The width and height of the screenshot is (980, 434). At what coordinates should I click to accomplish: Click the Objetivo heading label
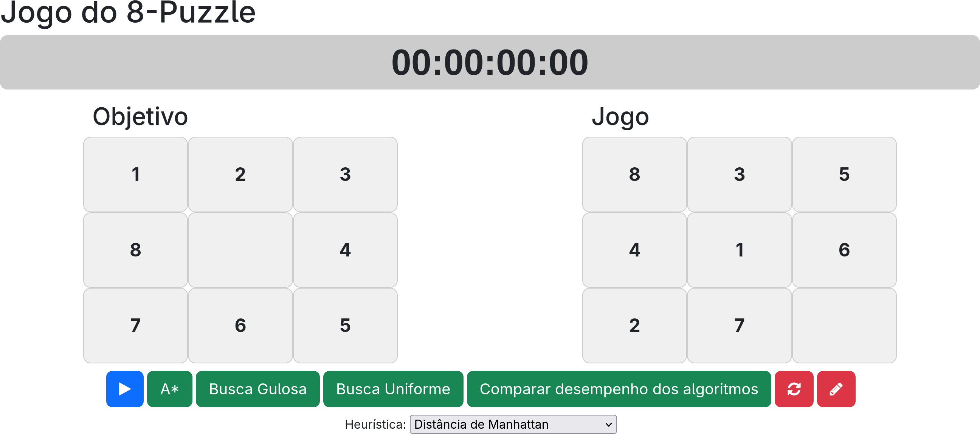141,116
